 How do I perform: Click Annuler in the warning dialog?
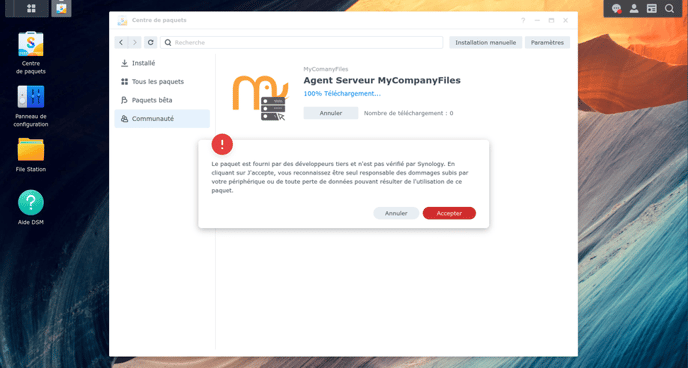pyautogui.click(x=396, y=213)
